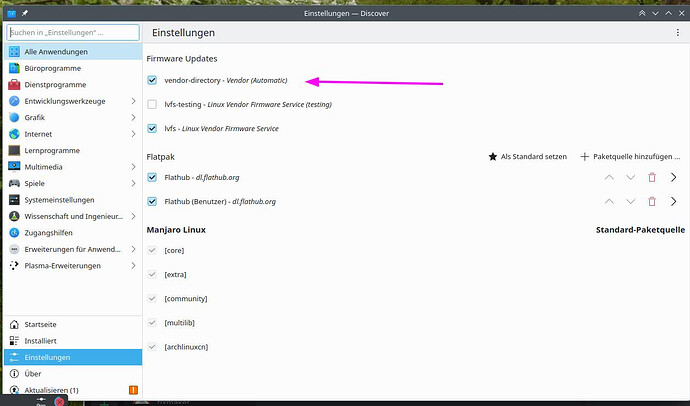Expand Spiele subcategories arrow
The height and width of the screenshot is (406, 690).
133,183
